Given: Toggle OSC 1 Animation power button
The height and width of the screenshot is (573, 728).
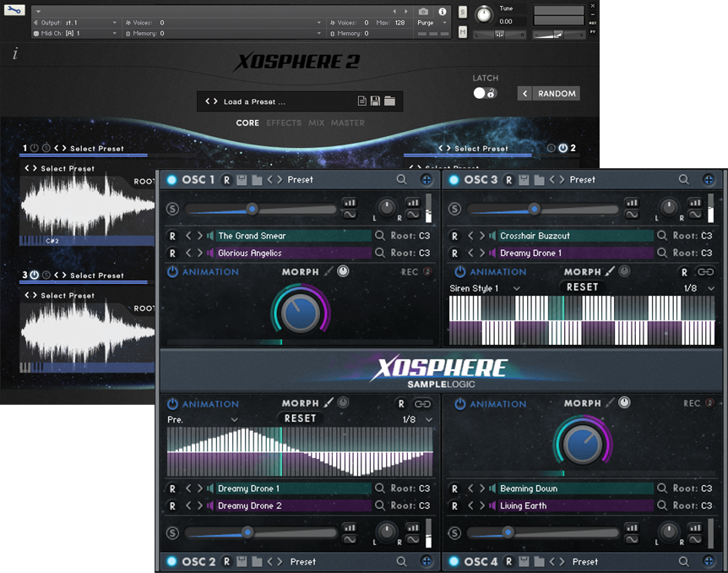Looking at the screenshot, I should [172, 272].
